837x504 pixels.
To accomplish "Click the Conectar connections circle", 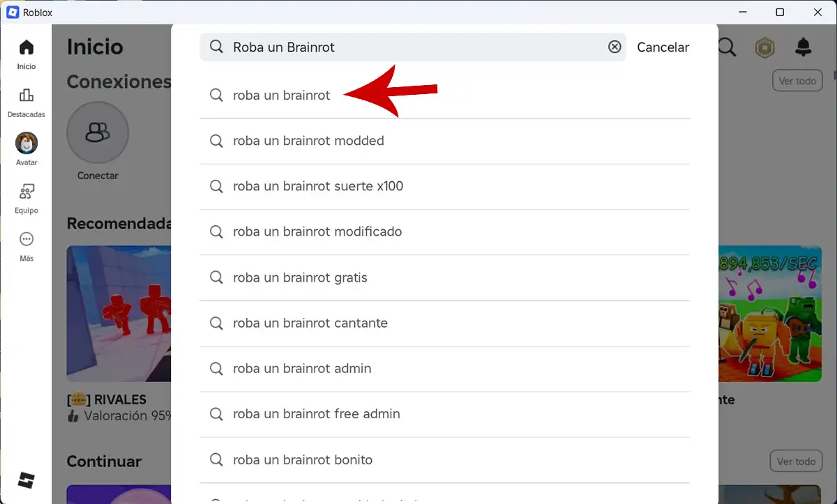I will tap(98, 132).
